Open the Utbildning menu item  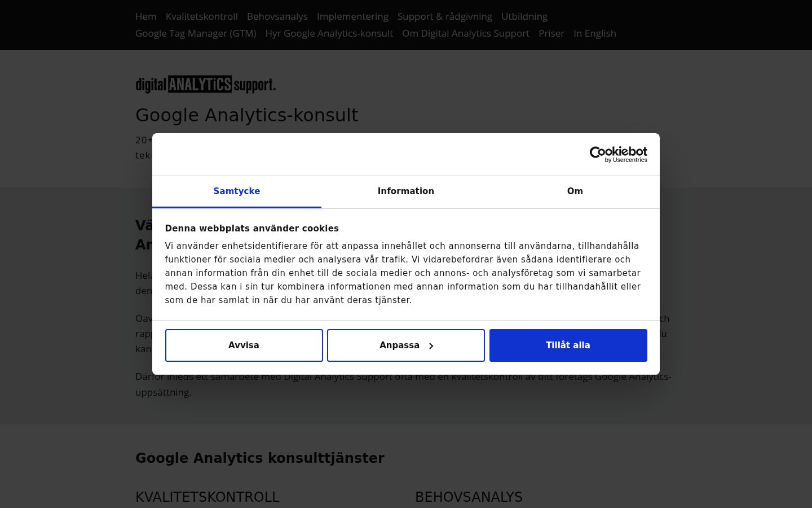pos(524,16)
